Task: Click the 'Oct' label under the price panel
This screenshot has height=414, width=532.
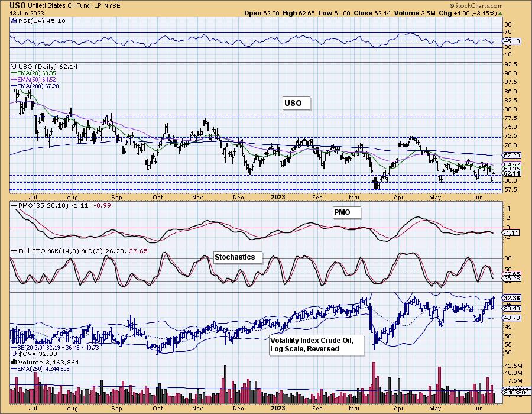Action: (x=158, y=197)
